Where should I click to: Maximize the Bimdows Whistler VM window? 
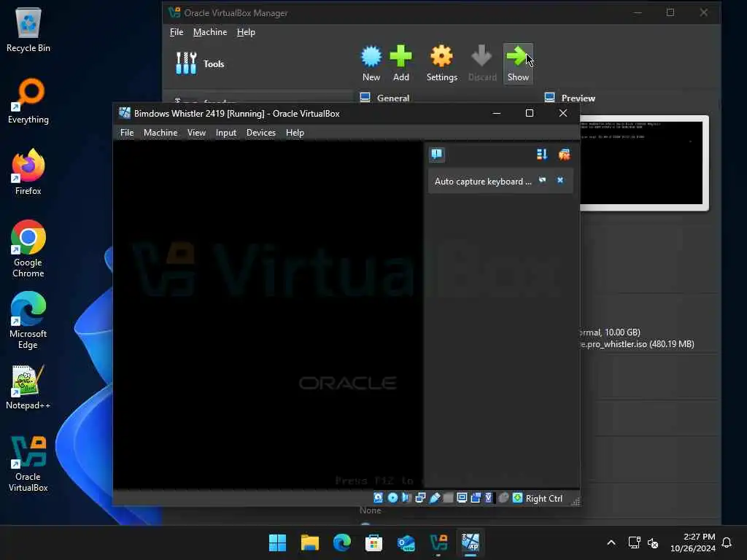(x=530, y=113)
